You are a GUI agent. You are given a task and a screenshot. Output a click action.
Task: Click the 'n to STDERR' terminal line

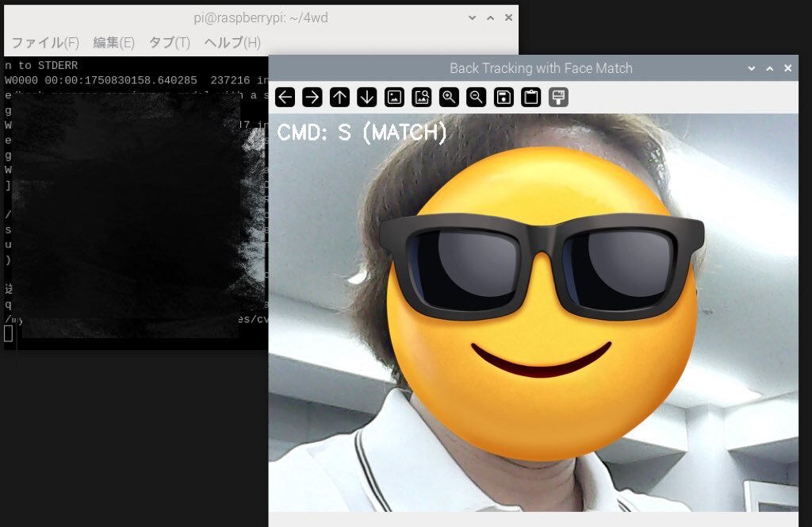pos(41,65)
